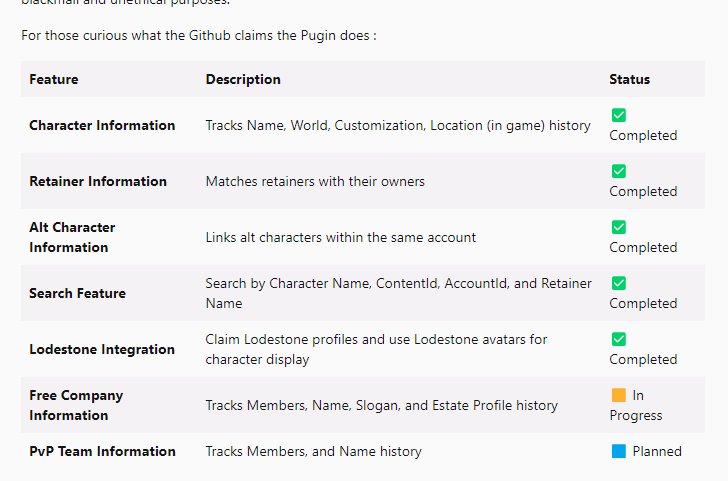Click the Alt Character Information cell

[72, 237]
